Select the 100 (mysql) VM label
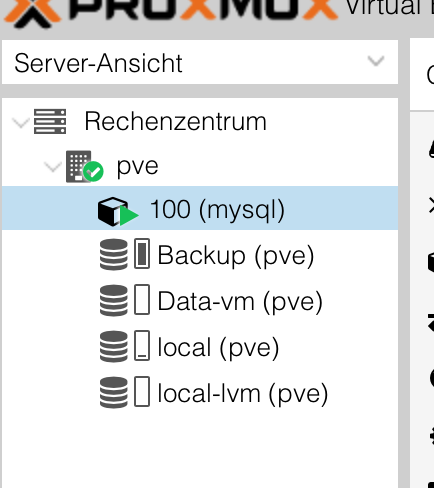The image size is (434, 488). coord(217,210)
